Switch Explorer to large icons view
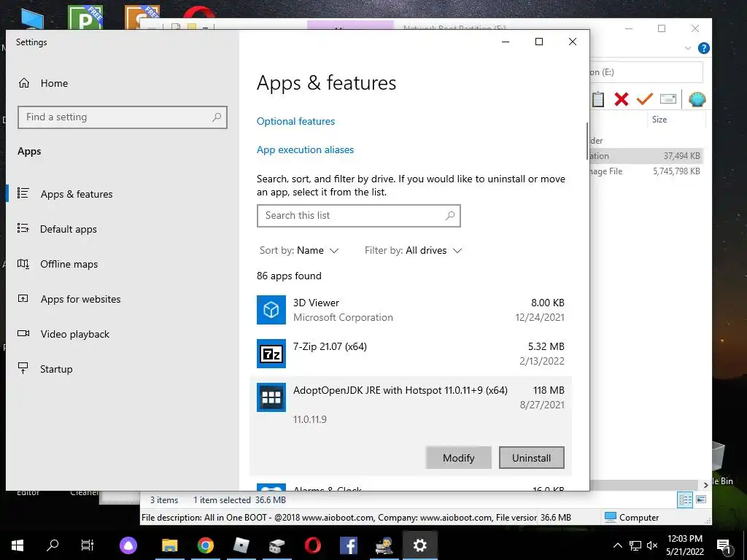 click(x=701, y=499)
